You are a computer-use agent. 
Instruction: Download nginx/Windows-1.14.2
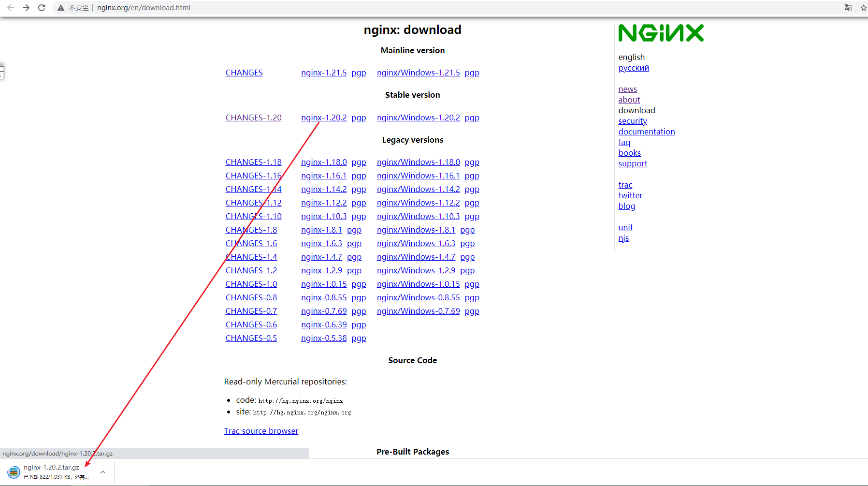(419, 189)
